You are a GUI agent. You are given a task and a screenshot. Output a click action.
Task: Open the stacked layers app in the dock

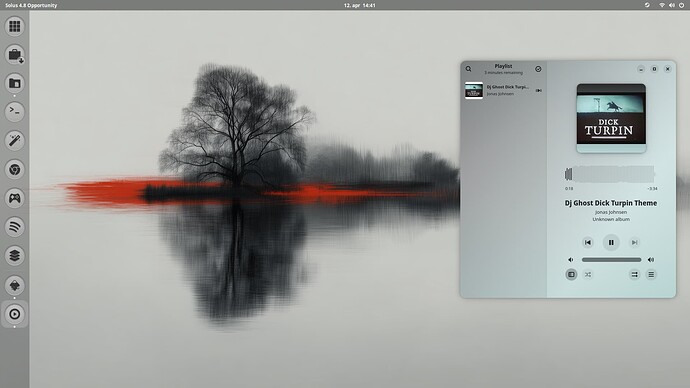[15, 255]
